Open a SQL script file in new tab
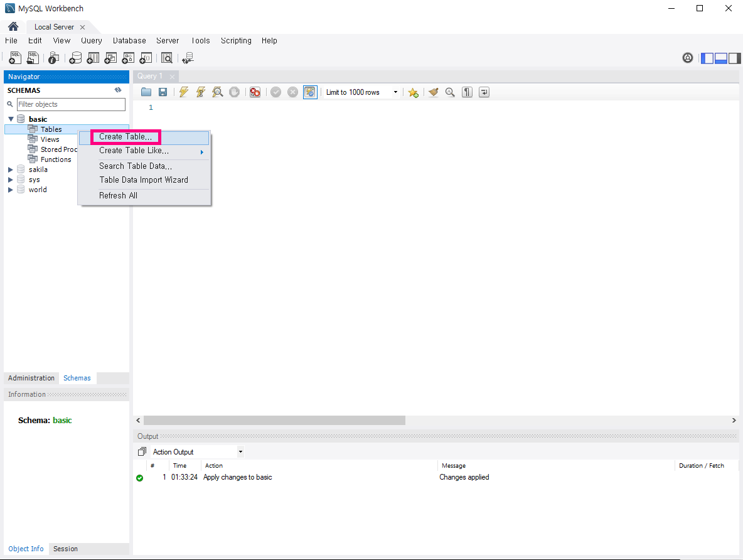Screen dimensions: 743x560 coord(33,58)
